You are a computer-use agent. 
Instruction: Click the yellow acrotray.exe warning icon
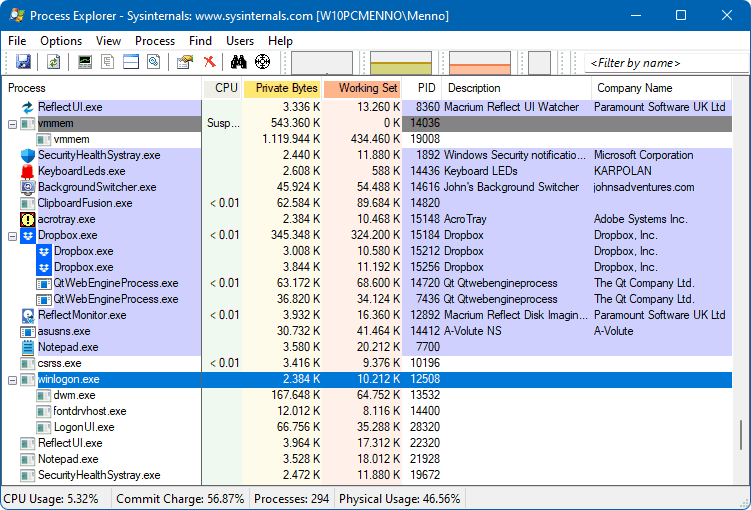(28, 219)
